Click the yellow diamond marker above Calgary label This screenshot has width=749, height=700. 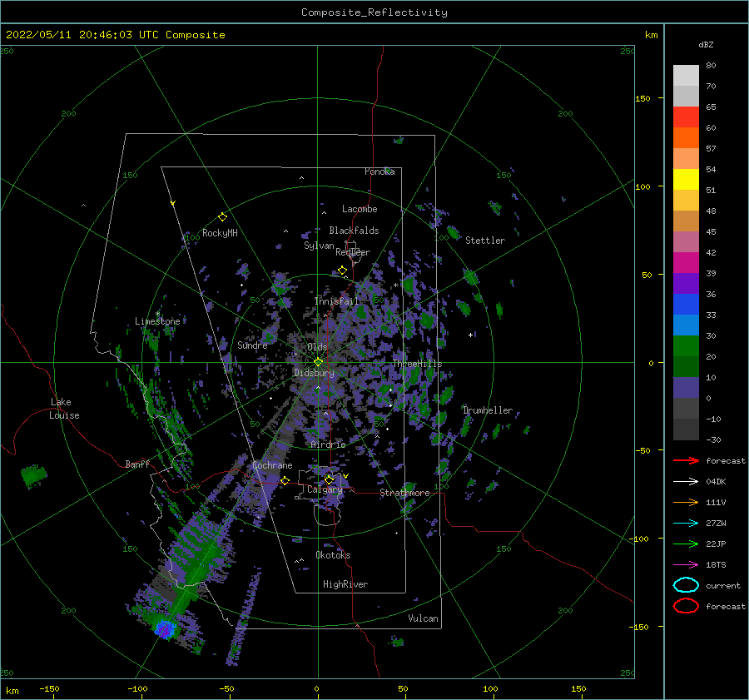[329, 479]
